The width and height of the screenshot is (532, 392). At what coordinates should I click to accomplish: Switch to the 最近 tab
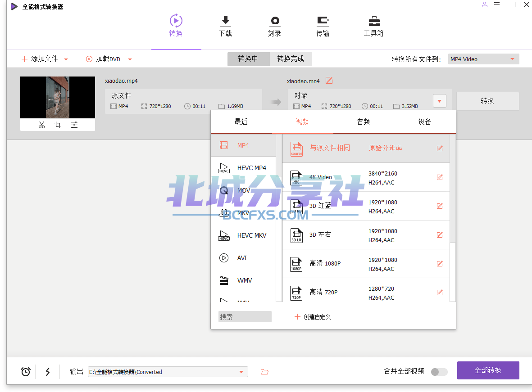[x=241, y=122]
